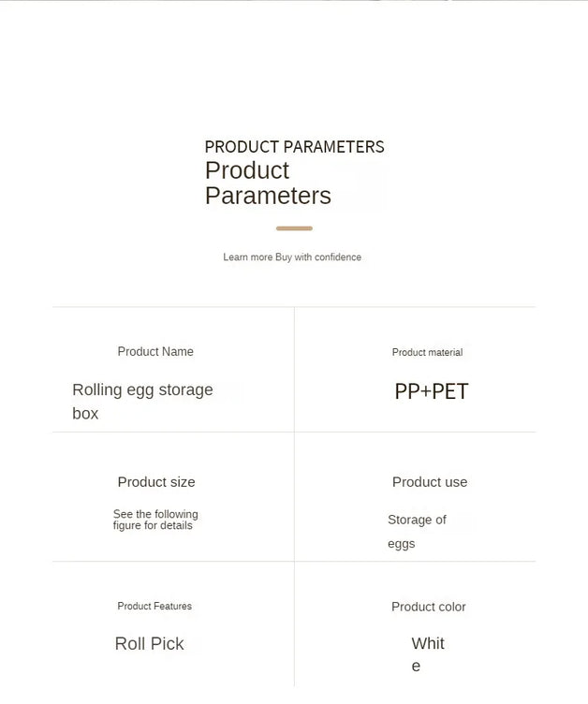Select the Product use label
The width and height of the screenshot is (588, 704).
430,482
